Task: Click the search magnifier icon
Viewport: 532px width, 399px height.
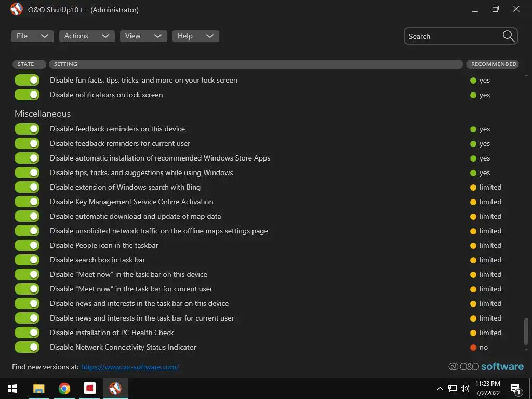Action: pos(509,36)
